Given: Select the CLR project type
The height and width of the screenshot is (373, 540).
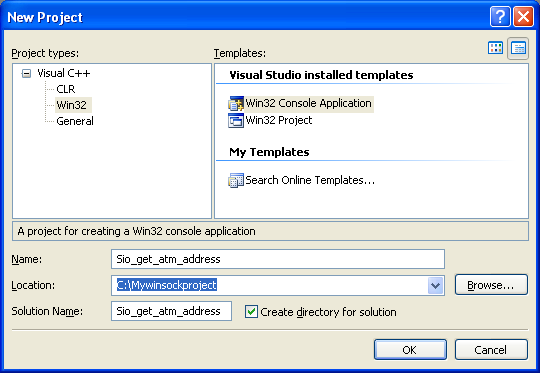Looking at the screenshot, I should 65,89.
